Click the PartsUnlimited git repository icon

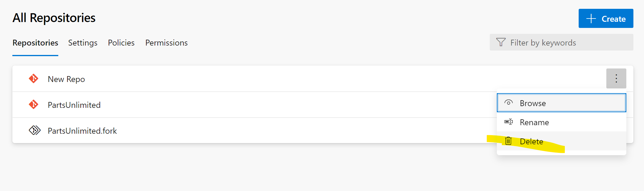(x=34, y=105)
